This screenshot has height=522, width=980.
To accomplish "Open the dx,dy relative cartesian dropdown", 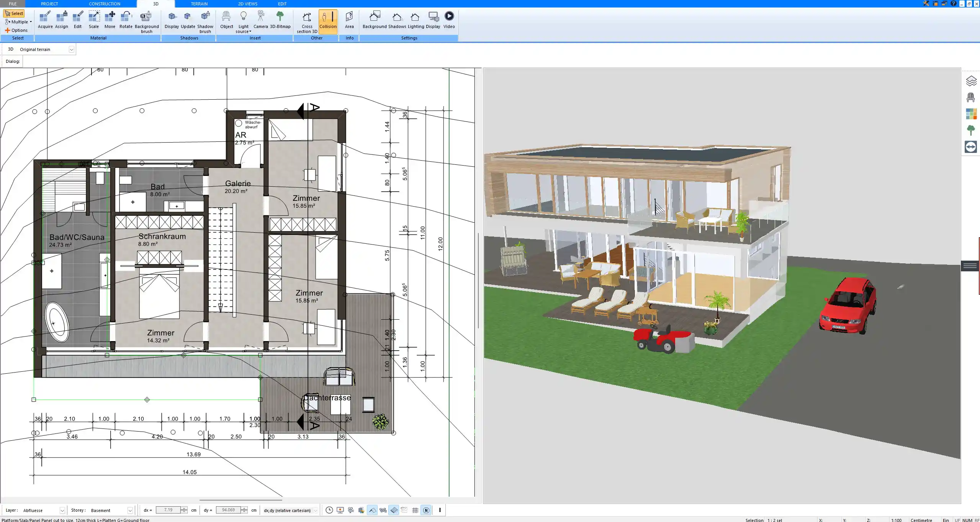I will [x=315, y=511].
